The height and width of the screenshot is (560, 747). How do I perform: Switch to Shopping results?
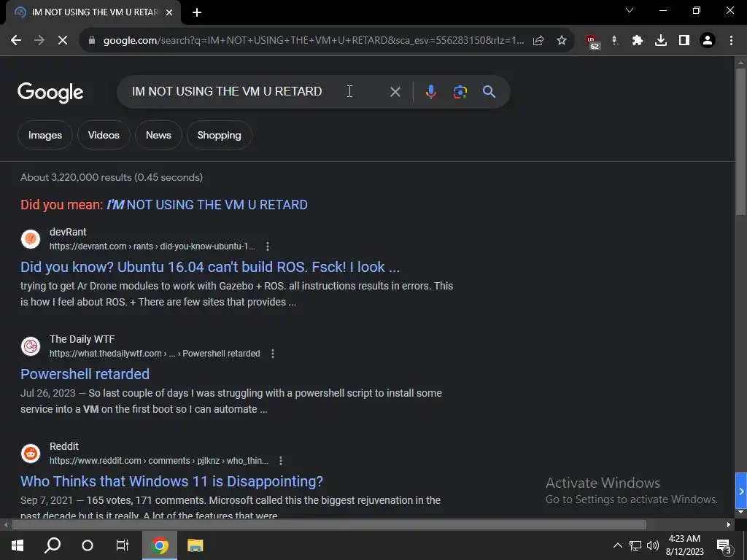click(x=219, y=135)
